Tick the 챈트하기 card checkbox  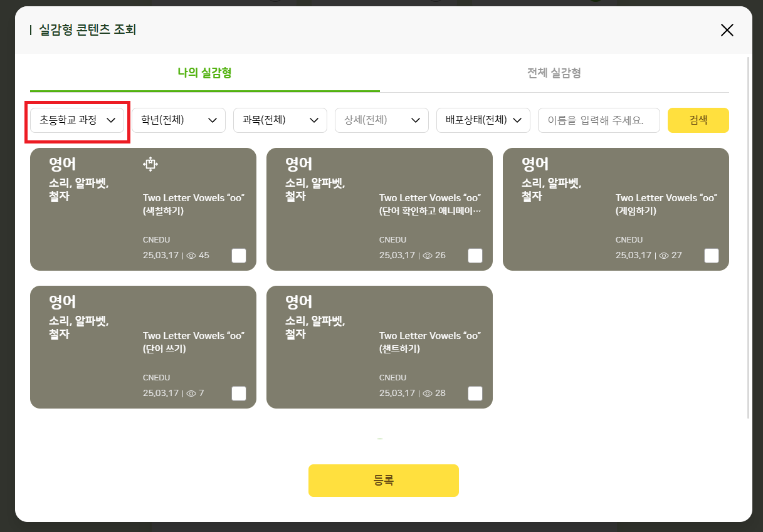[x=475, y=394]
